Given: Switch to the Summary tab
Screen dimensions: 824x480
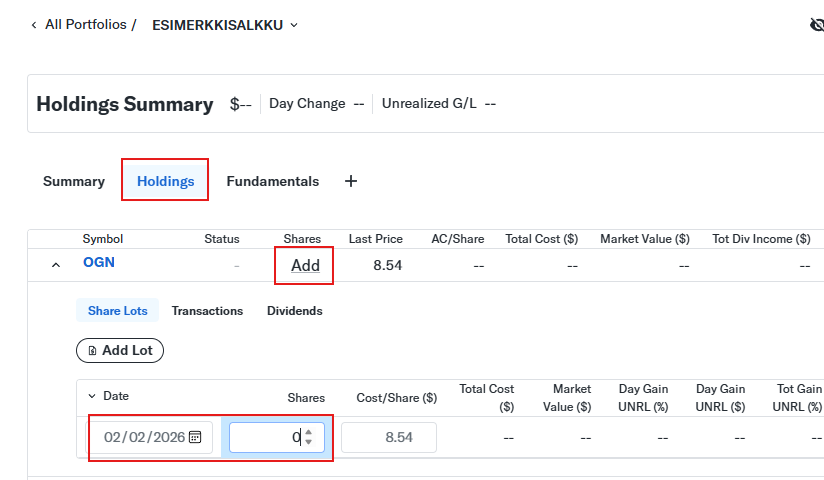Looking at the screenshot, I should pos(74,181).
